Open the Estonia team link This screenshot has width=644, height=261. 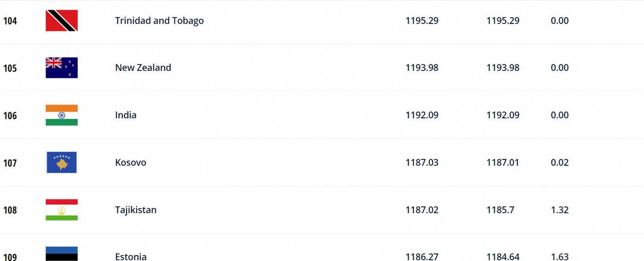131,257
